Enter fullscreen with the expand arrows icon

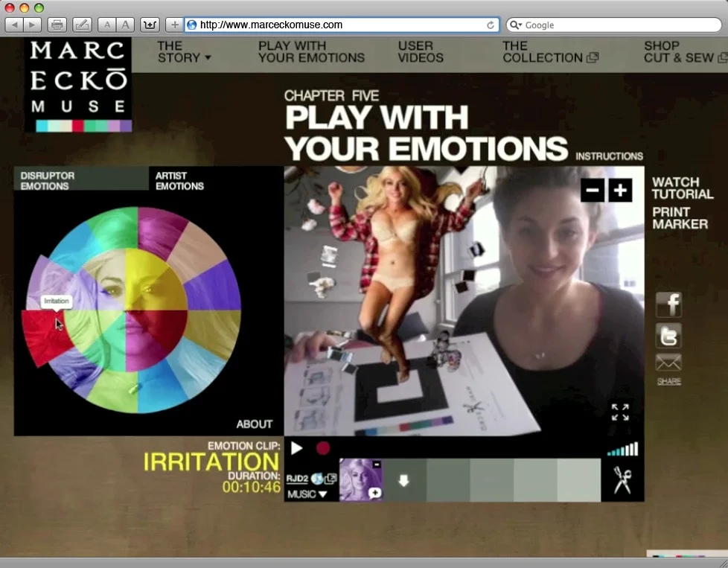point(620,412)
